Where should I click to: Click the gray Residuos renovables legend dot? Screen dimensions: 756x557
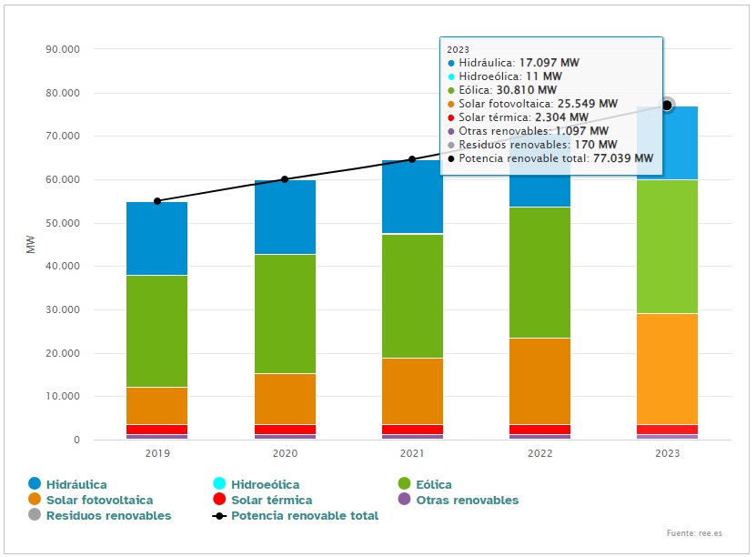coord(35,514)
